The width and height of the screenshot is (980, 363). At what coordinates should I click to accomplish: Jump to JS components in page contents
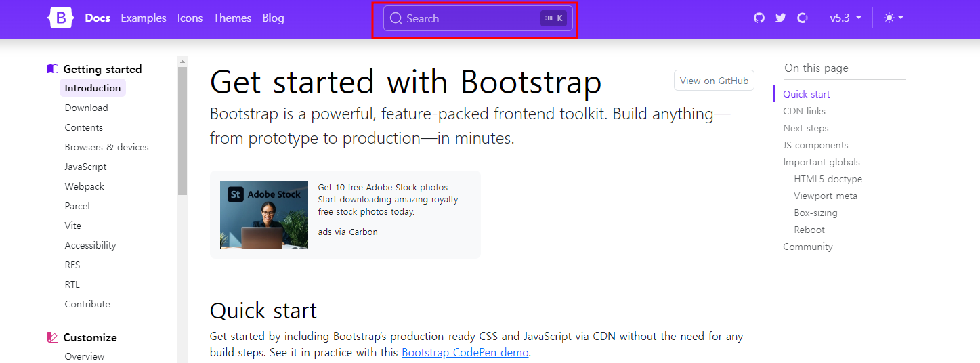815,145
